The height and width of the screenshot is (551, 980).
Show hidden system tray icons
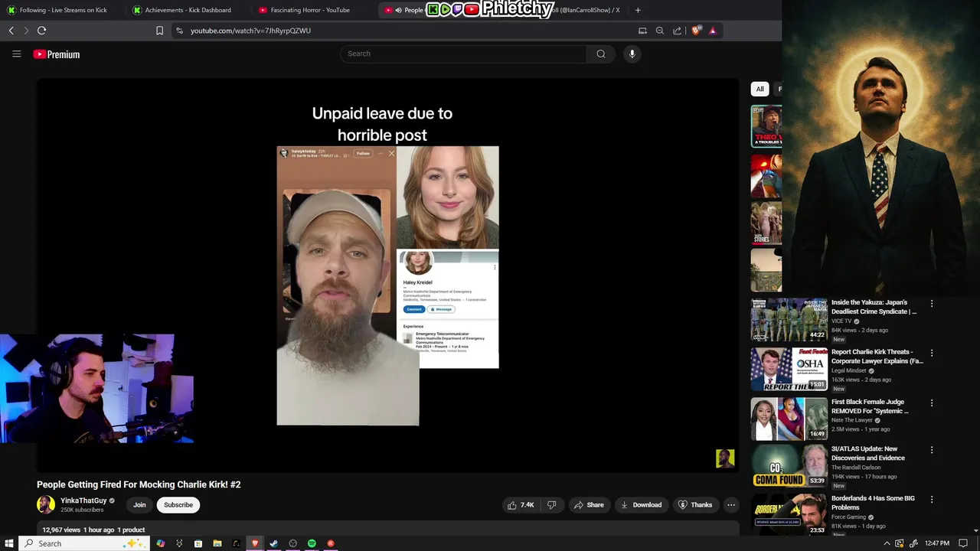(887, 543)
